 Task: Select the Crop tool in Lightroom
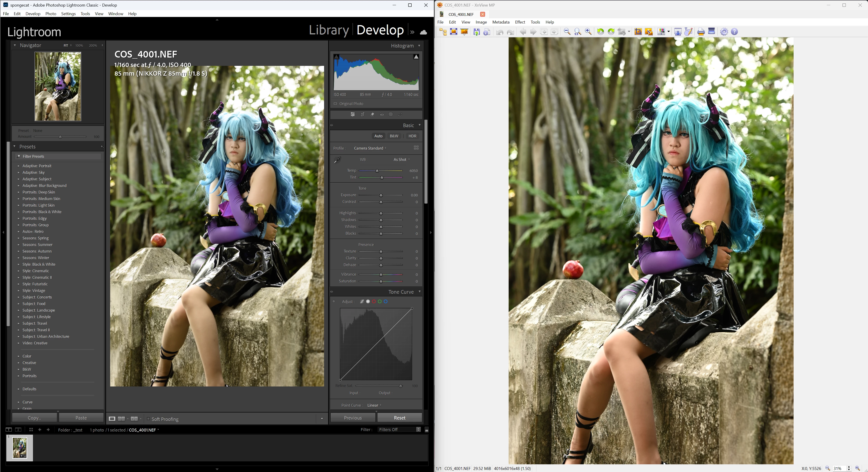[363, 115]
